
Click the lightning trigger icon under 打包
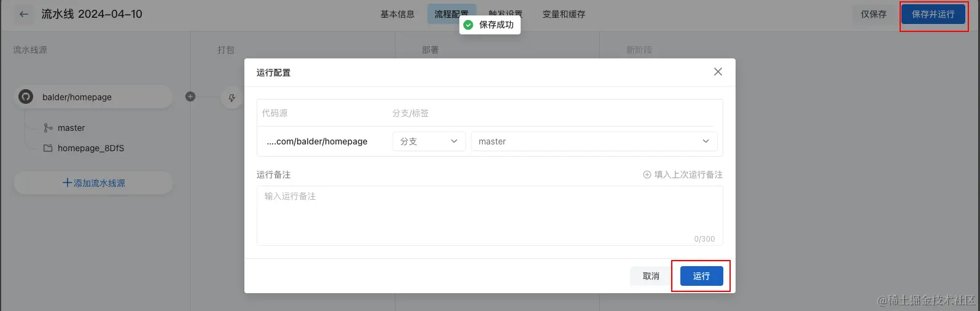tap(231, 97)
